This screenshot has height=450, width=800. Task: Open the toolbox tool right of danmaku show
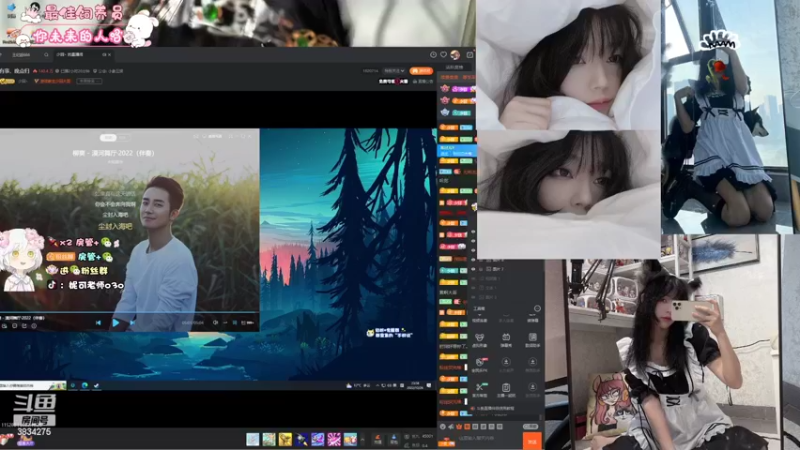[x=532, y=340]
